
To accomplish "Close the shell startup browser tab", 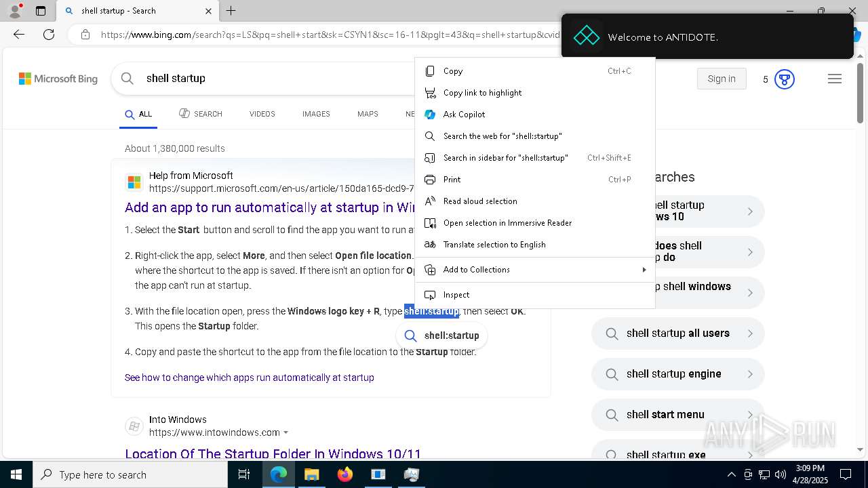I will pos(208,11).
